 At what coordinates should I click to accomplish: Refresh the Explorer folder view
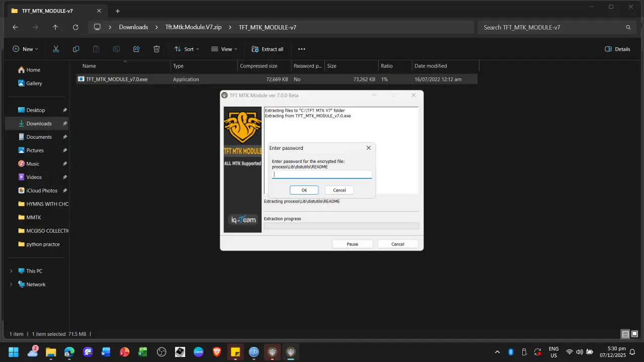[75, 27]
